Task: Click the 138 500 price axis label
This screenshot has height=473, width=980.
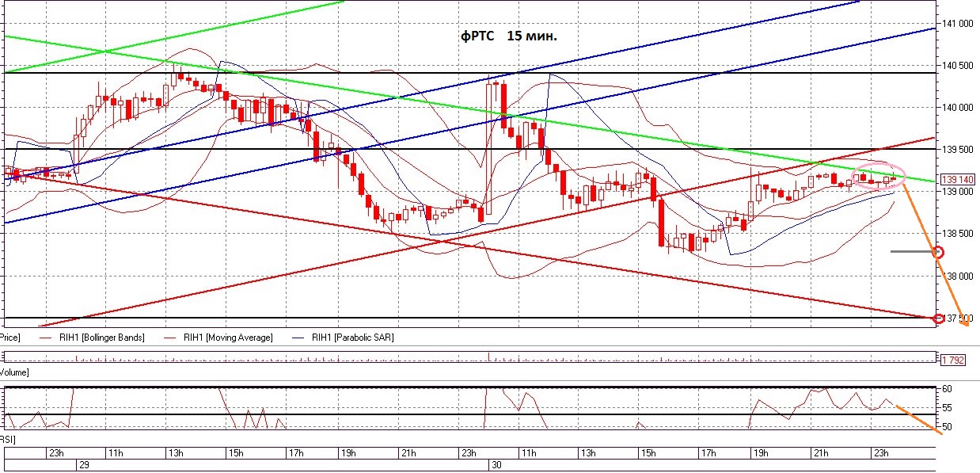Action: (x=958, y=234)
